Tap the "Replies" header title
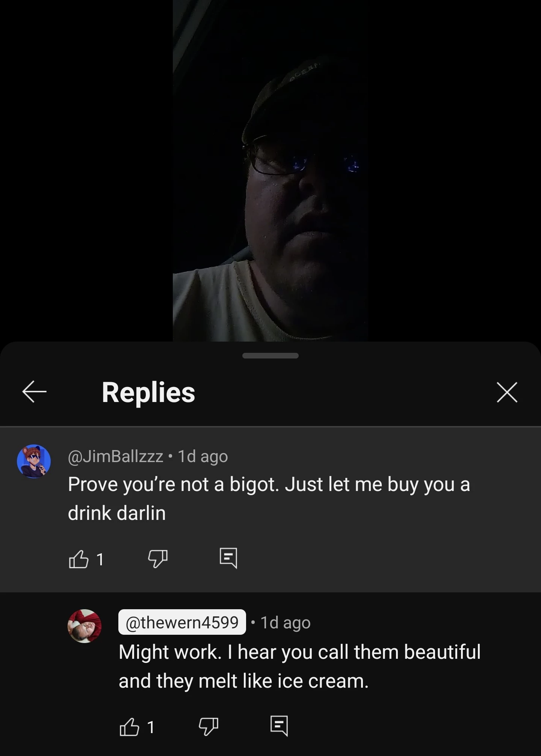This screenshot has height=756, width=541. pyautogui.click(x=148, y=392)
